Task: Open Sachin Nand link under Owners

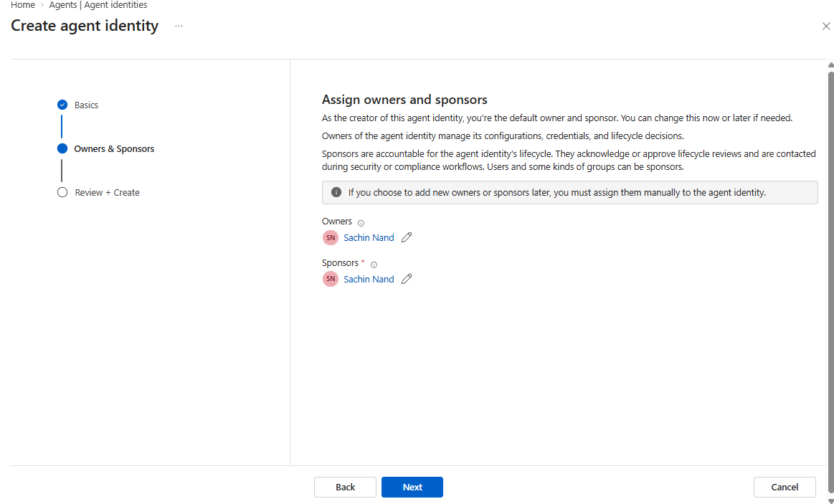Action: point(369,237)
